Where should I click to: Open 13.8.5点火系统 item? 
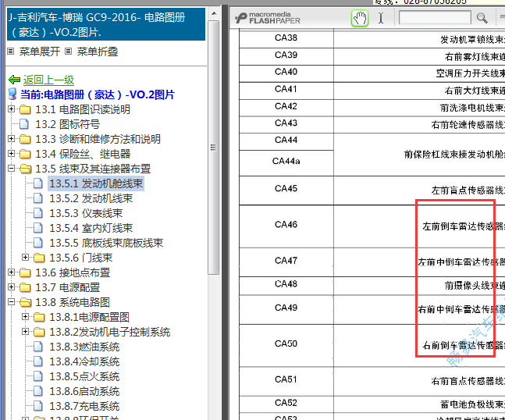point(84,376)
